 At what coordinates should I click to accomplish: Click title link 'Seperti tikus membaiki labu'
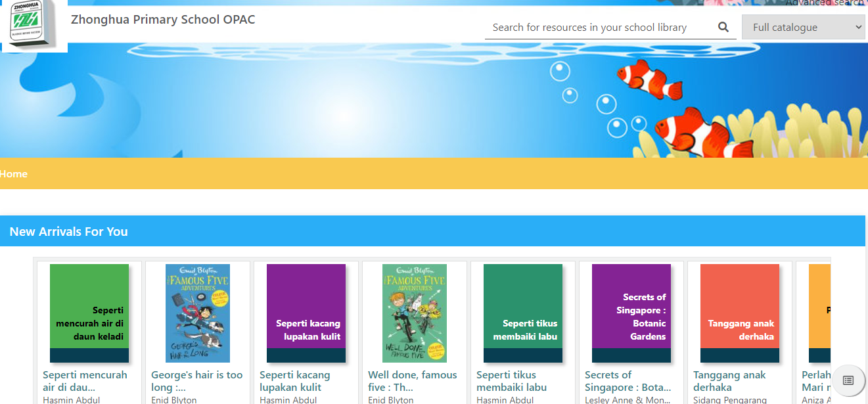click(512, 381)
